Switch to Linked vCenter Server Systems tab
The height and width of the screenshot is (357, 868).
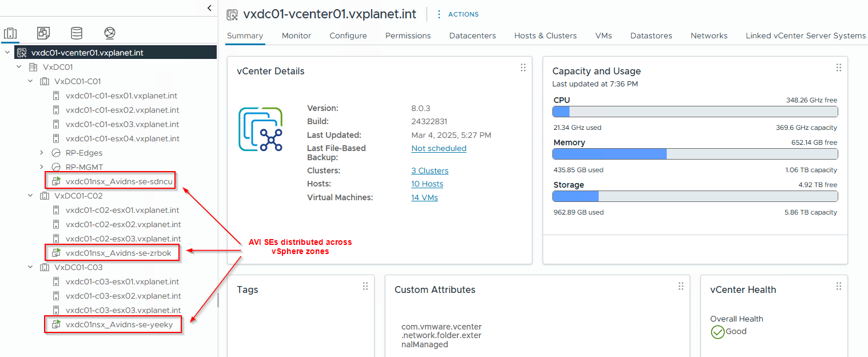(x=806, y=35)
